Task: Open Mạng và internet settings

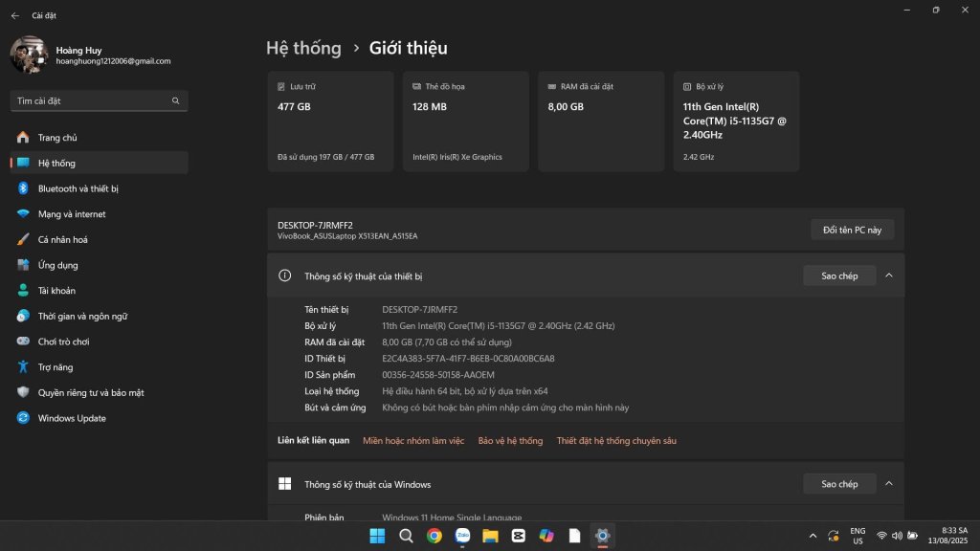Action: click(99, 214)
